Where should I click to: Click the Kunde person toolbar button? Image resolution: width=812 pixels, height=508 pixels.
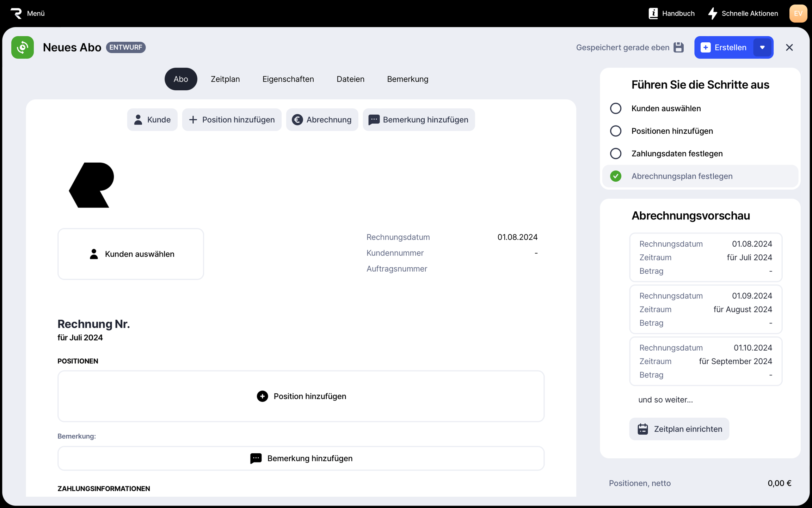click(x=152, y=120)
